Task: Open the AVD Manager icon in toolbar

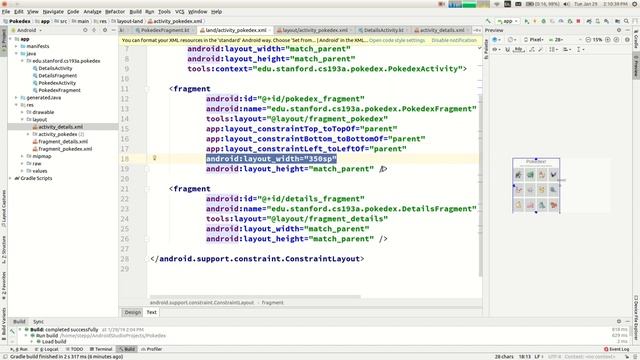Action: (598, 21)
